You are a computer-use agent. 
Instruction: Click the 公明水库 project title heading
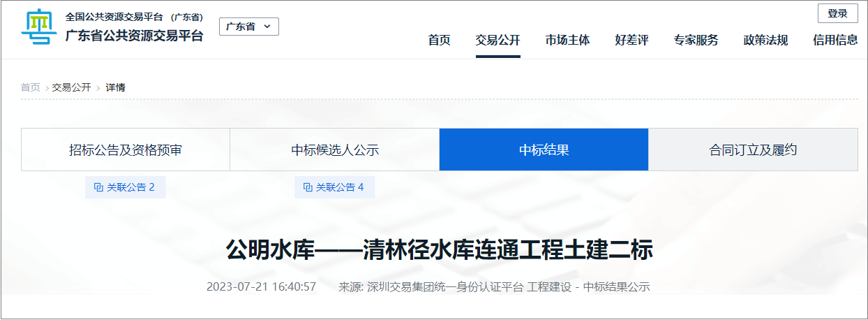[439, 250]
